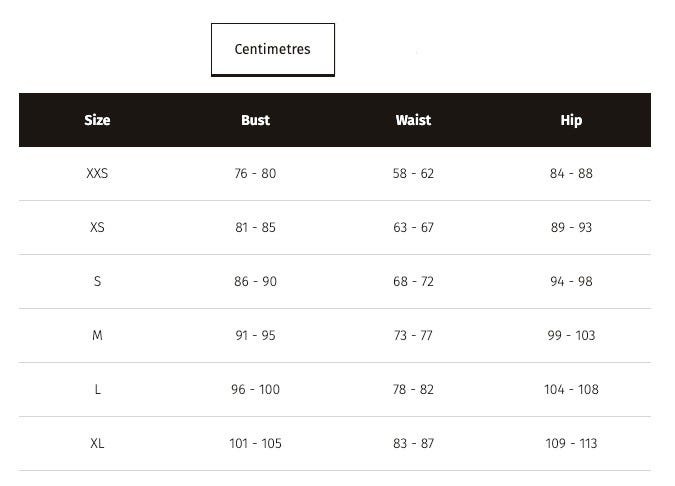Click the Waist column header
This screenshot has height=486, width=675.
pos(413,120)
